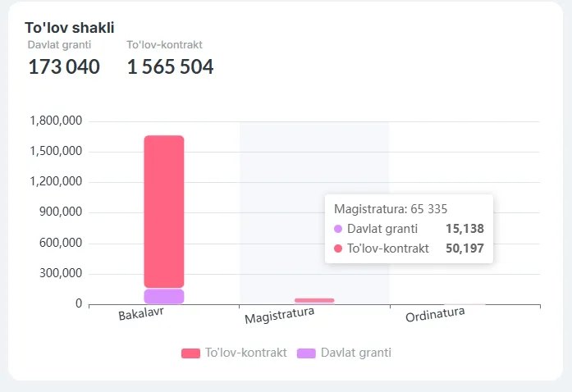Click the To'lov shakli card title
This screenshot has width=572, height=392.
pyautogui.click(x=70, y=28)
